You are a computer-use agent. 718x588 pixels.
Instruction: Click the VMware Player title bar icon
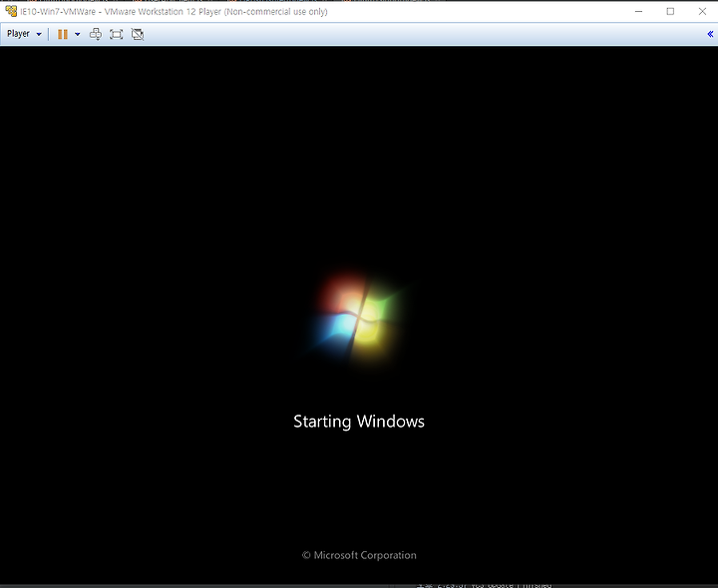point(11,11)
